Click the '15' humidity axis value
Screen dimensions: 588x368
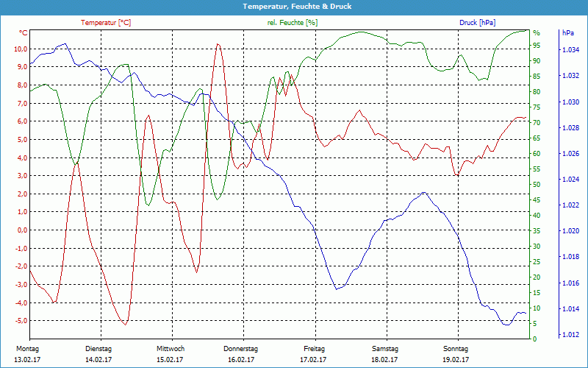click(537, 292)
